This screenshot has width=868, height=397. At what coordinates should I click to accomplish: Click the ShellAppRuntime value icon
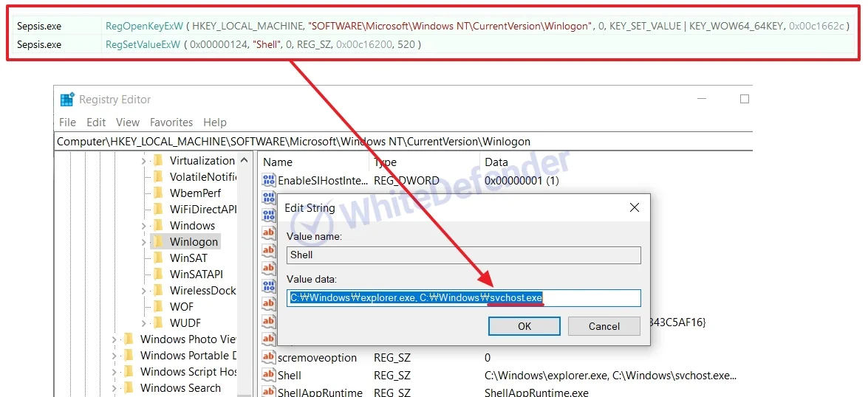pos(269,393)
